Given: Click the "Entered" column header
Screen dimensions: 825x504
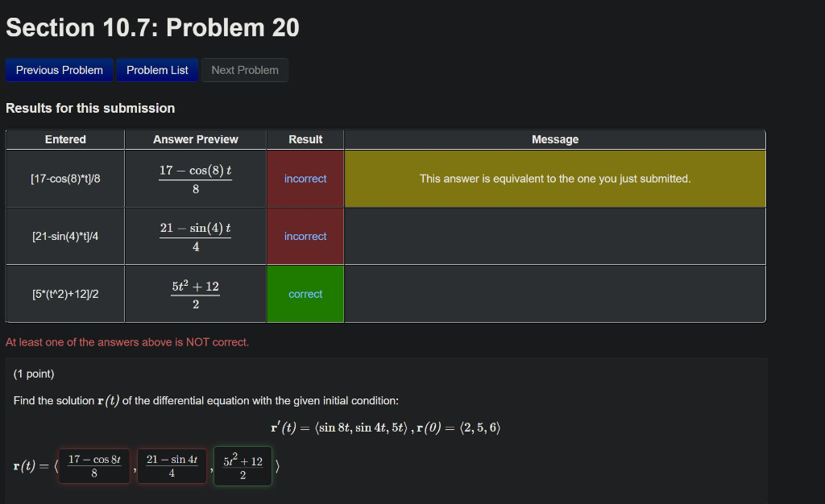Looking at the screenshot, I should [x=64, y=139].
